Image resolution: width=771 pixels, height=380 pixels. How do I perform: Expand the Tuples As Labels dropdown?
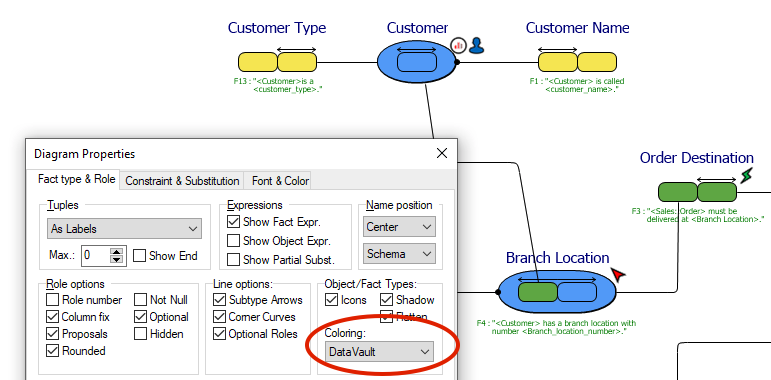click(x=124, y=229)
